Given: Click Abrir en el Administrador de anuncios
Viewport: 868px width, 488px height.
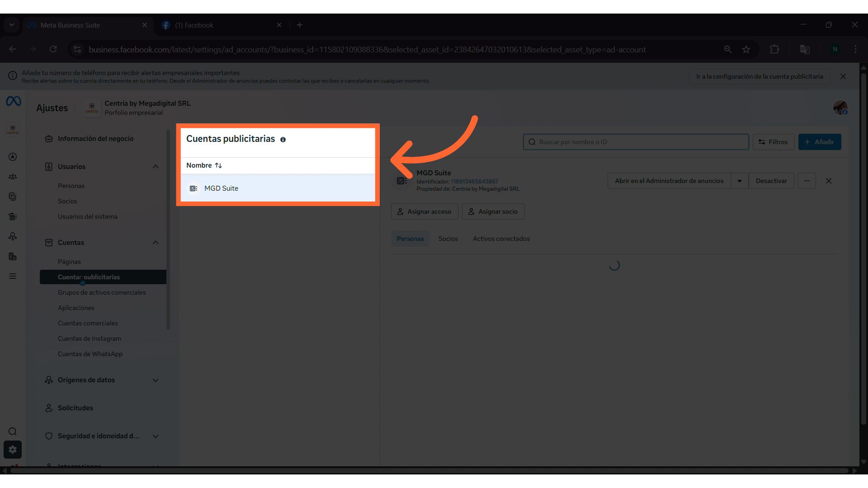Looking at the screenshot, I should coord(669,181).
